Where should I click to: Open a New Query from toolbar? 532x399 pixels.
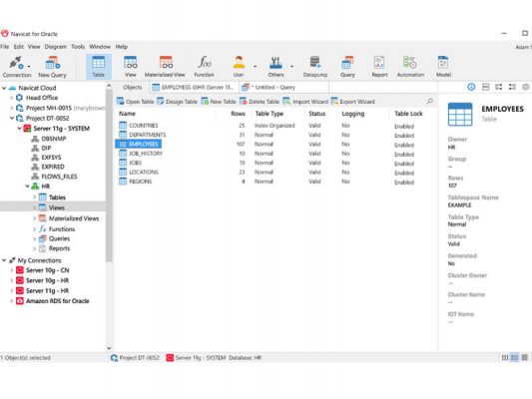[x=52, y=67]
